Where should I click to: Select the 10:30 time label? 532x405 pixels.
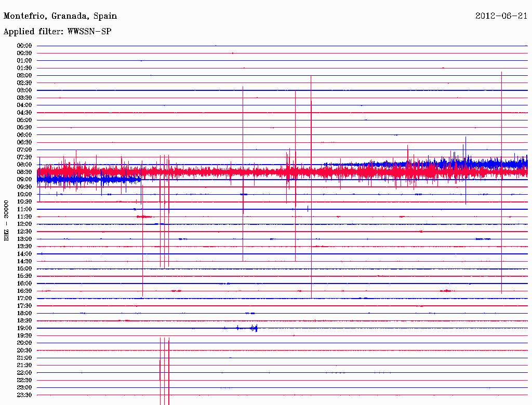point(24,202)
